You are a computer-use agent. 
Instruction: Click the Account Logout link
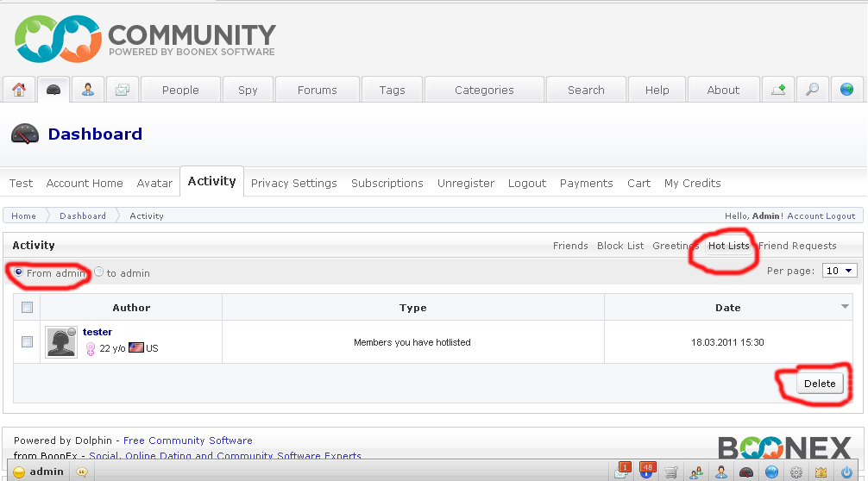(x=821, y=216)
